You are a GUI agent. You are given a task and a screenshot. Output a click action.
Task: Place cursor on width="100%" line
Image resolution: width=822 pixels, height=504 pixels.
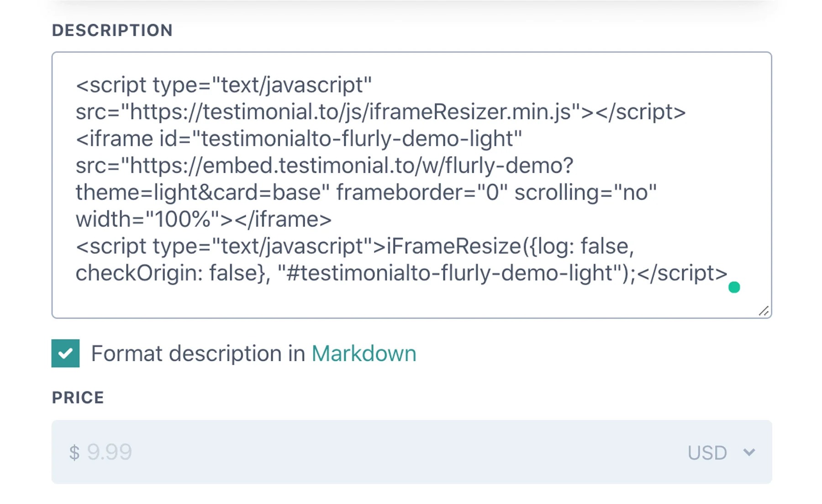click(x=204, y=219)
